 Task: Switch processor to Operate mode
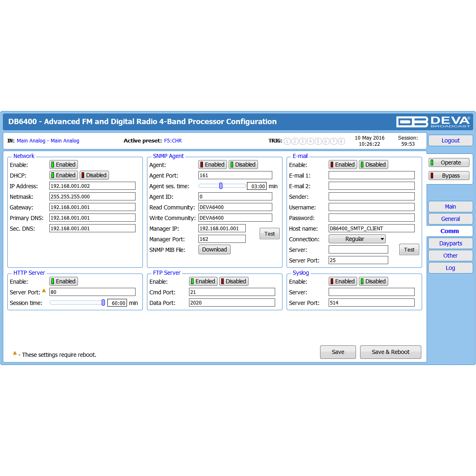449,162
